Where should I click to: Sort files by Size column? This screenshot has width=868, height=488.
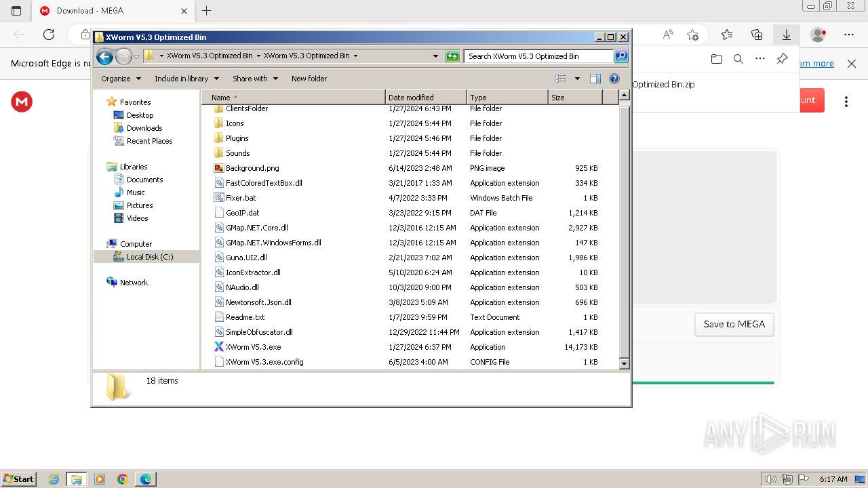(575, 98)
